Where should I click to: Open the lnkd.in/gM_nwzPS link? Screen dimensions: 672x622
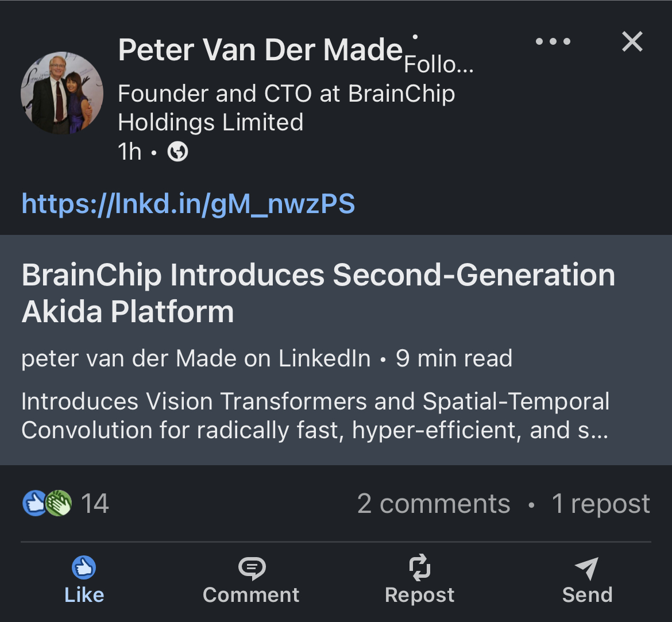[x=188, y=204]
